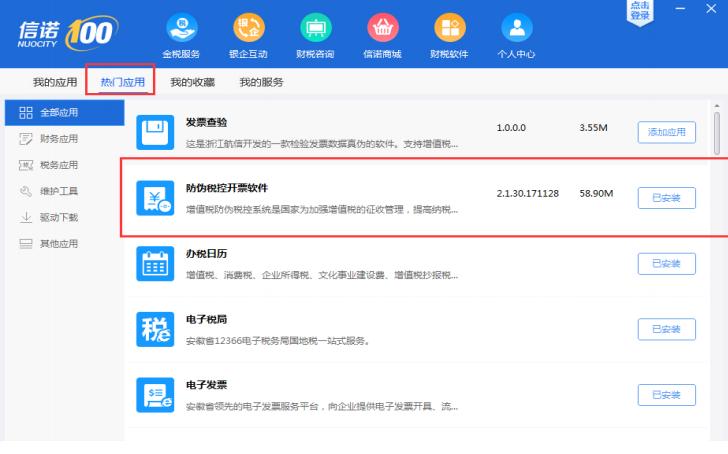Open the 财税咨询 icon
The width and height of the screenshot is (728, 454).
pos(316,28)
